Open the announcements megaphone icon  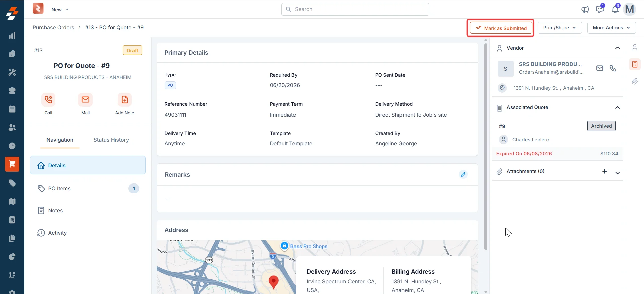coord(585,9)
